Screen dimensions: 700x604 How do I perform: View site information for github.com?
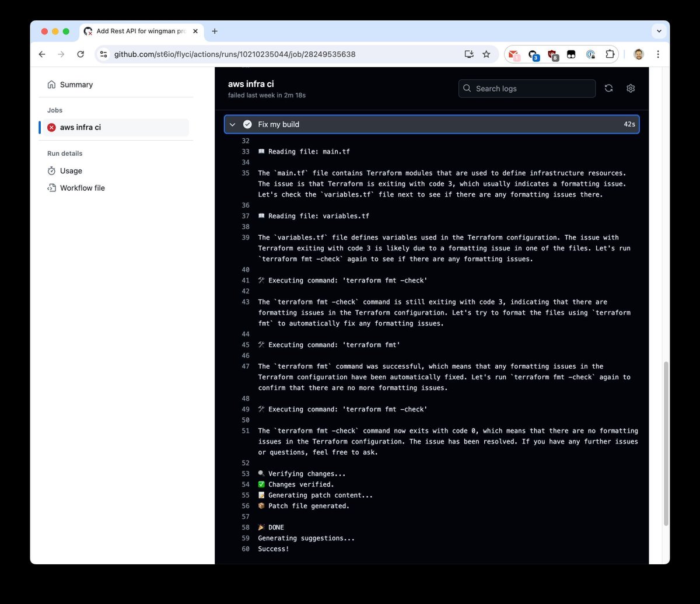103,54
